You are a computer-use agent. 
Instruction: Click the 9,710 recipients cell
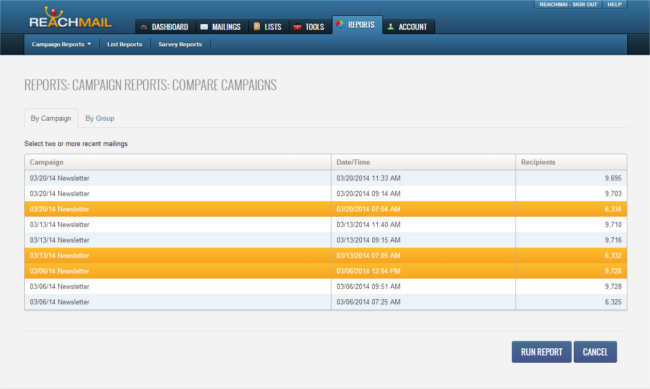click(x=571, y=224)
